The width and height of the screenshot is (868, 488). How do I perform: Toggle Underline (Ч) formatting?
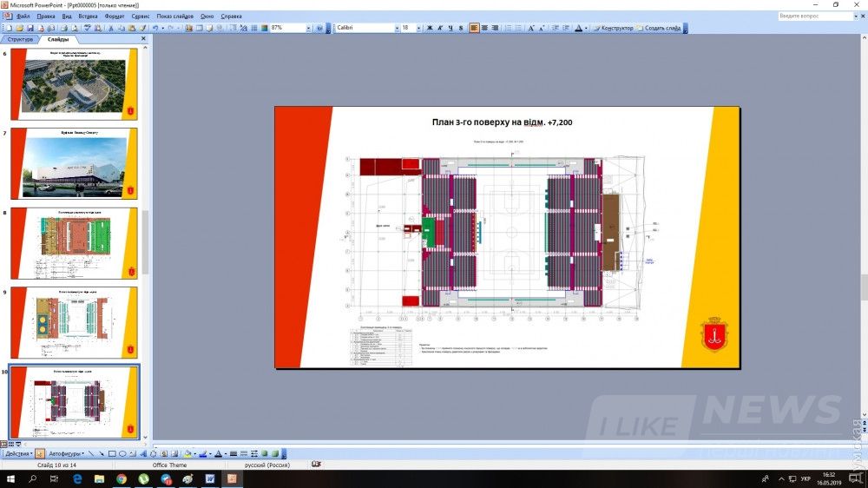[x=450, y=28]
